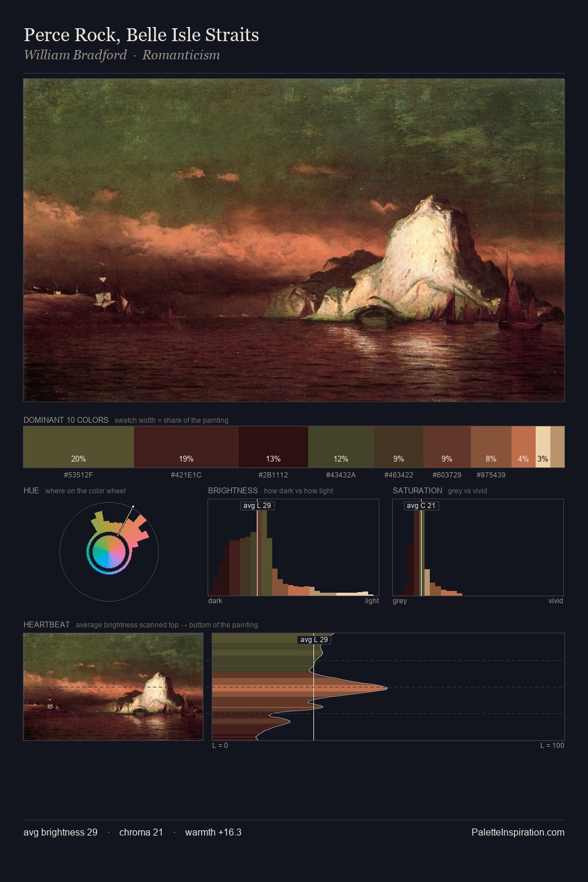The height and width of the screenshot is (882, 588).
Task: Click the 'DOMINANT 10 COLORS' heading
Action: (66, 420)
